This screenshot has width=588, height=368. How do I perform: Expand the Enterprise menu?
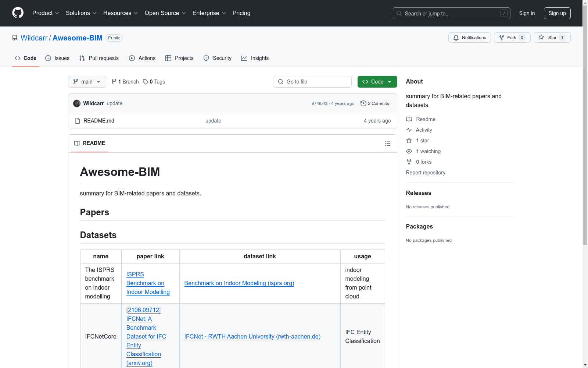pos(209,13)
